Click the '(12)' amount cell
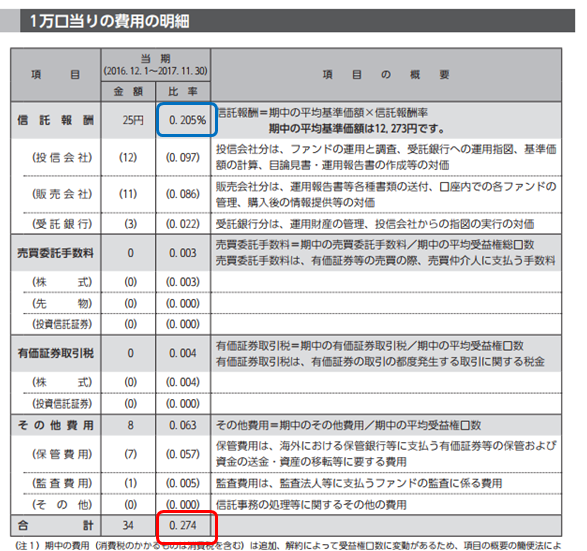Screen dimensions: 587x551 (128, 158)
